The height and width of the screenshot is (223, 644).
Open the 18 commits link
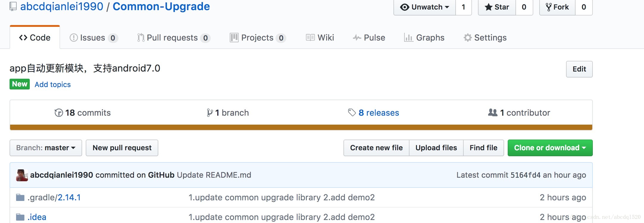pos(83,113)
